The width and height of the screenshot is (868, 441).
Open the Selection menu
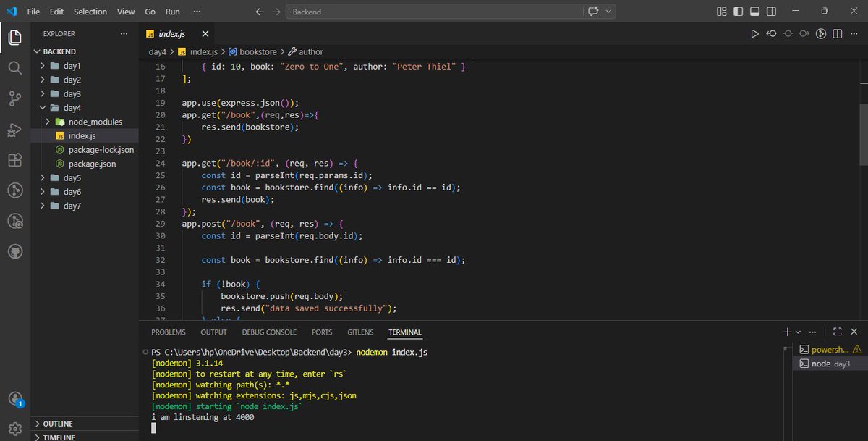tap(90, 12)
